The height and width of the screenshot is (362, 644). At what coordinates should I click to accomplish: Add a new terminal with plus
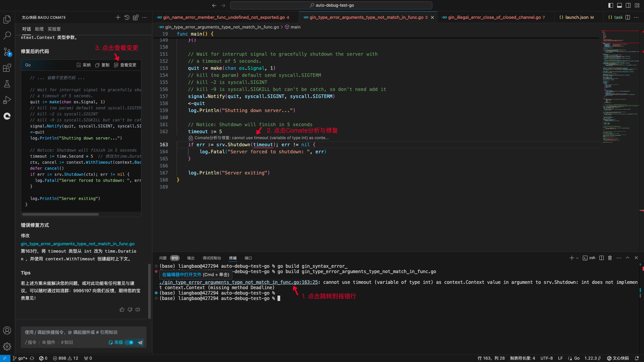pos(571,258)
